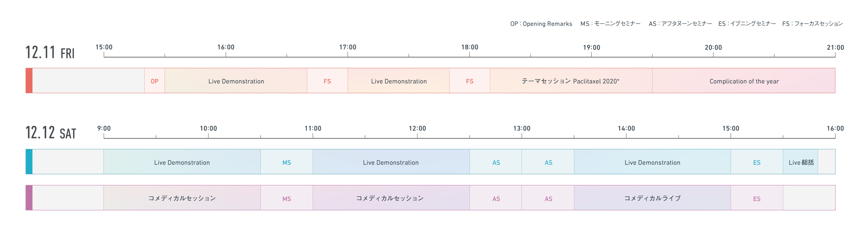This screenshot has width=868, height=235.
Task: Click the teal color swatch on Saturday's row
Action: (29, 162)
